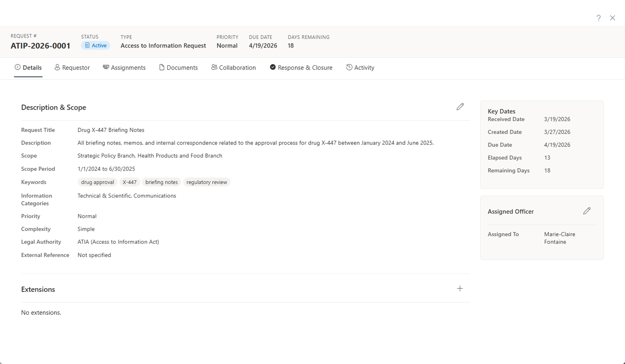Close the request details dialog

point(612,18)
